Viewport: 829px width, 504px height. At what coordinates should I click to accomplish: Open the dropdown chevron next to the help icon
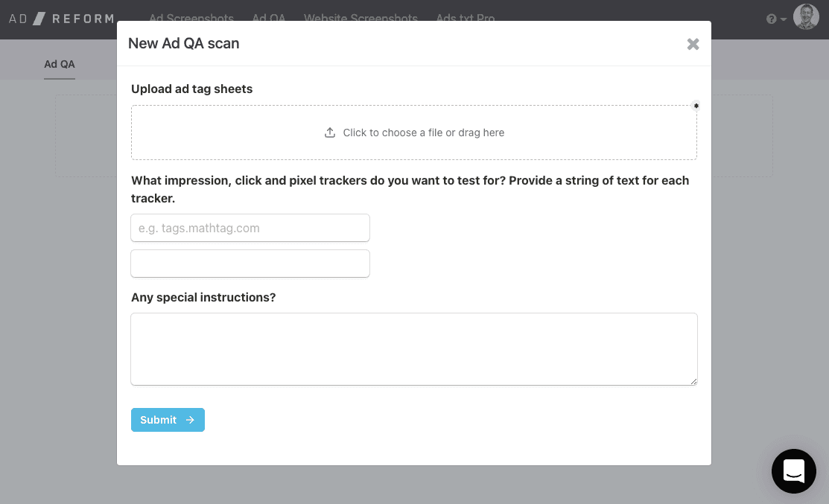click(x=781, y=19)
